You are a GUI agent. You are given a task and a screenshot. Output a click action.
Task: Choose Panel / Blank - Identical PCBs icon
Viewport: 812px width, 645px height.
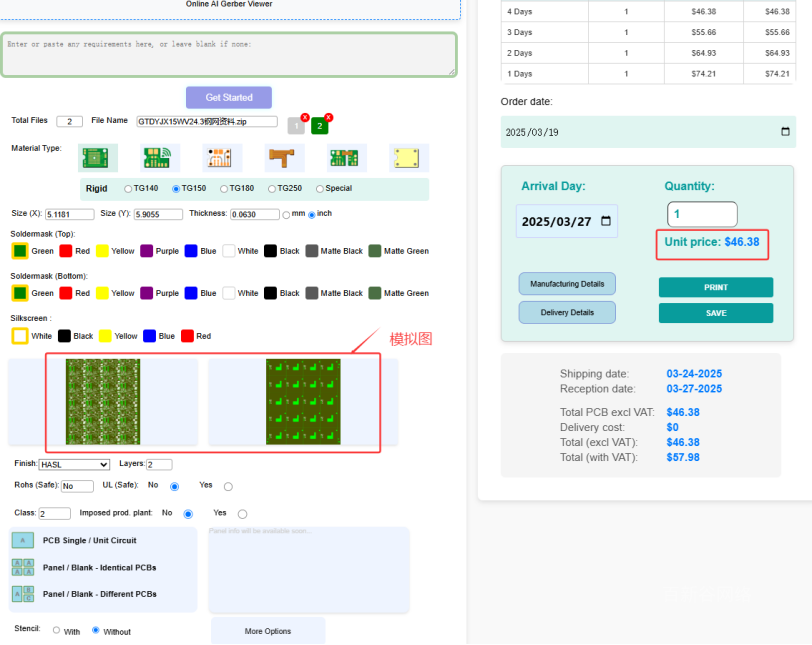[x=22, y=567]
